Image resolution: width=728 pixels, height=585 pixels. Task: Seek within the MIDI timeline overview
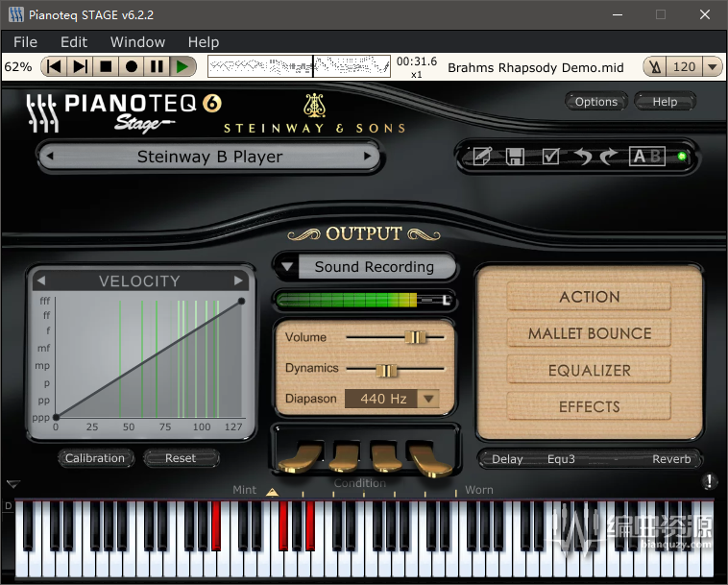(x=299, y=66)
